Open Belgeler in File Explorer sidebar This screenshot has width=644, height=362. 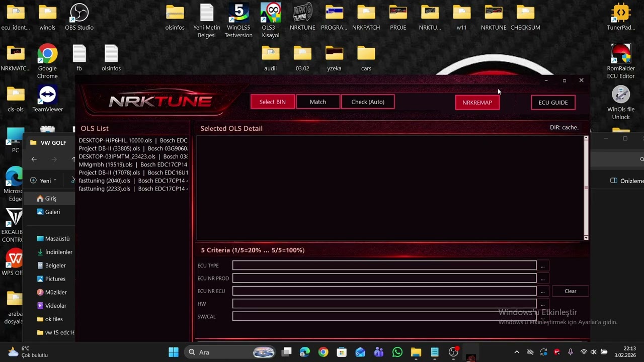51,265
